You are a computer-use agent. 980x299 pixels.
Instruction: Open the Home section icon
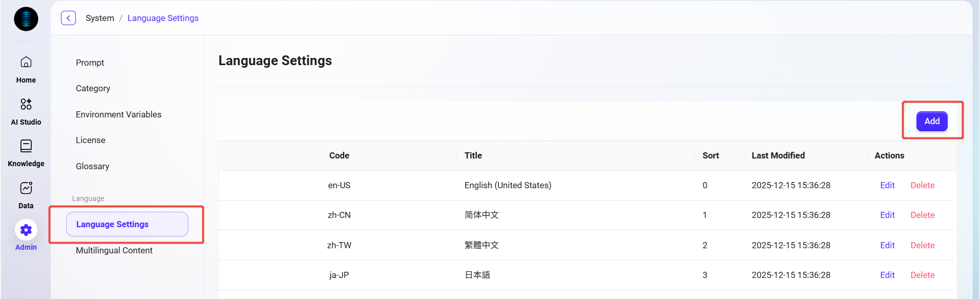[x=26, y=63]
